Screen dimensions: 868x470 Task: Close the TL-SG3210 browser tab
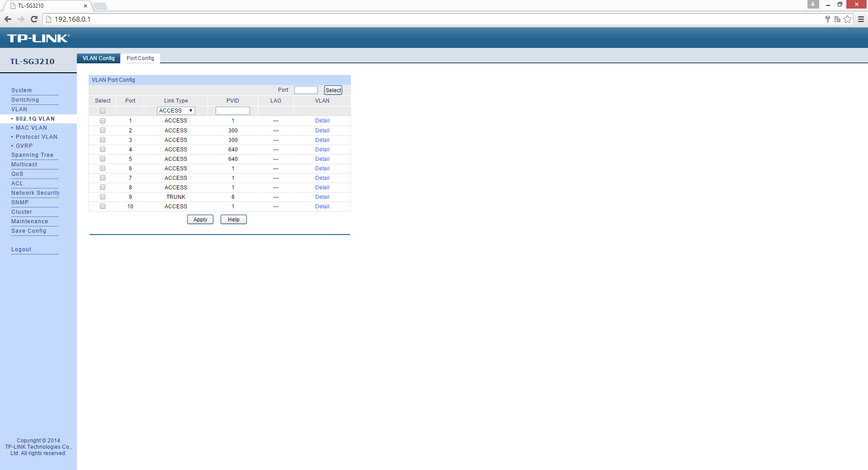click(85, 6)
